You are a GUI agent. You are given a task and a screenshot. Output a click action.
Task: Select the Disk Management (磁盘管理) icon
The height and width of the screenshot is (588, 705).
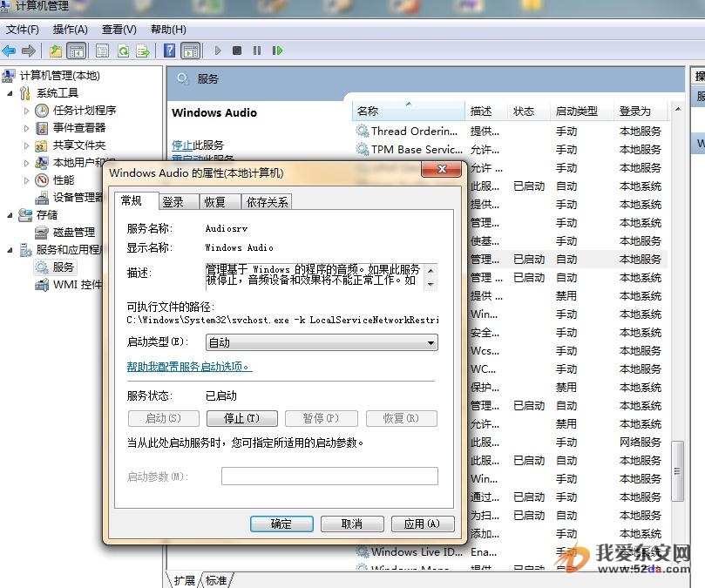[41, 233]
